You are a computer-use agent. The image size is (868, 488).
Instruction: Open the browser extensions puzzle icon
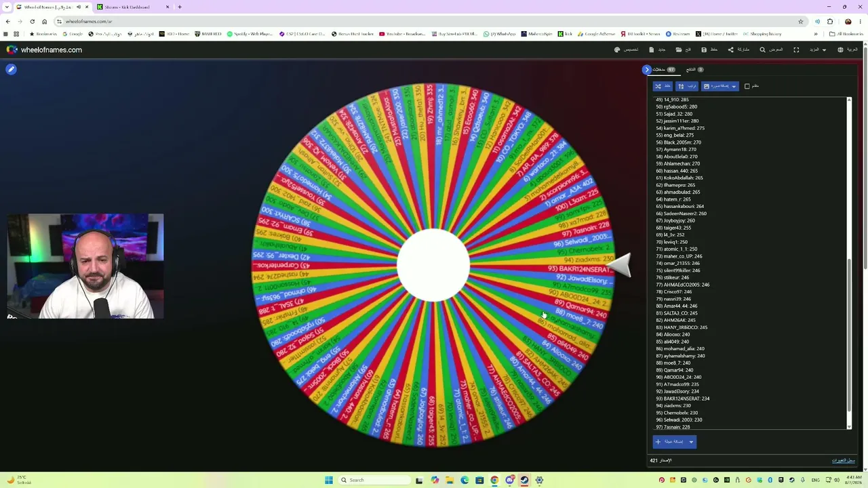(x=829, y=21)
